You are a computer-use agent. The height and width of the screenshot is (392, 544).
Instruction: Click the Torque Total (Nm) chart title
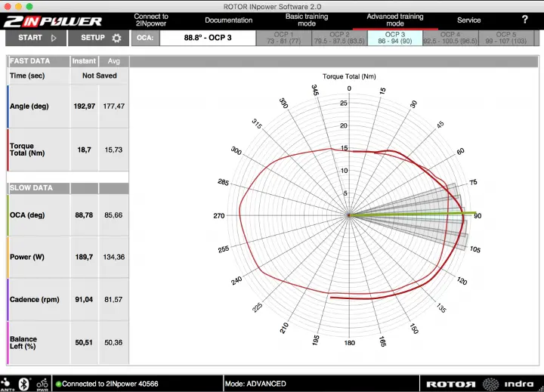pyautogui.click(x=349, y=76)
